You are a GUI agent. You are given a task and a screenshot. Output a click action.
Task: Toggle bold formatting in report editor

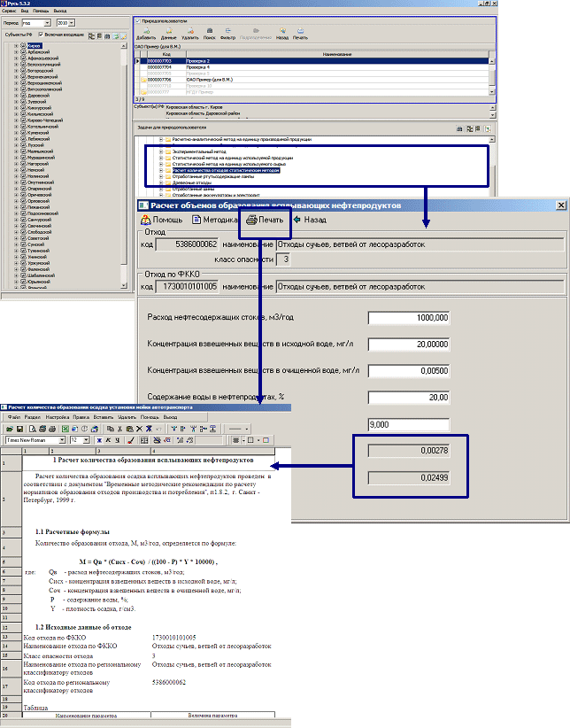[x=98, y=439]
